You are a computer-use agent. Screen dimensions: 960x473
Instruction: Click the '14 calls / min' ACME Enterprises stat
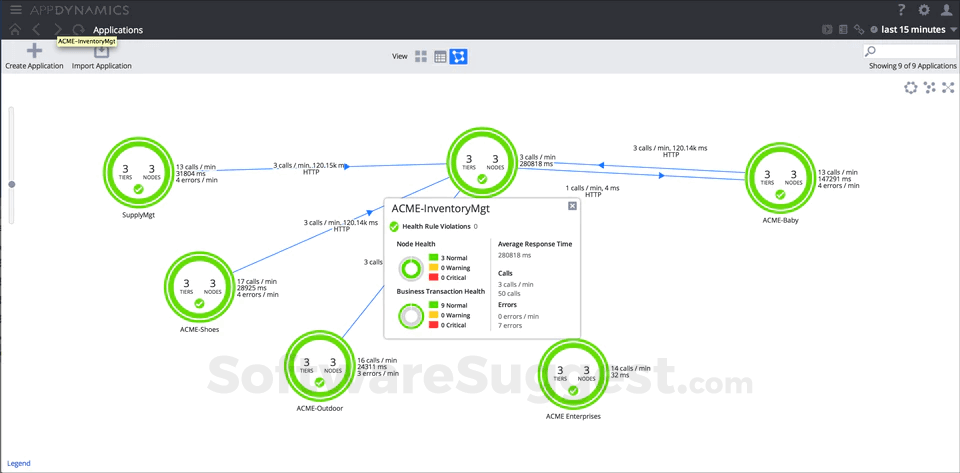point(631,368)
